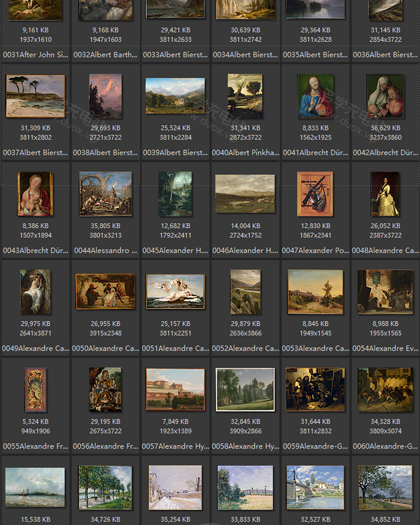Click the 0051 Birth of Venus thumbnail

pos(175,291)
